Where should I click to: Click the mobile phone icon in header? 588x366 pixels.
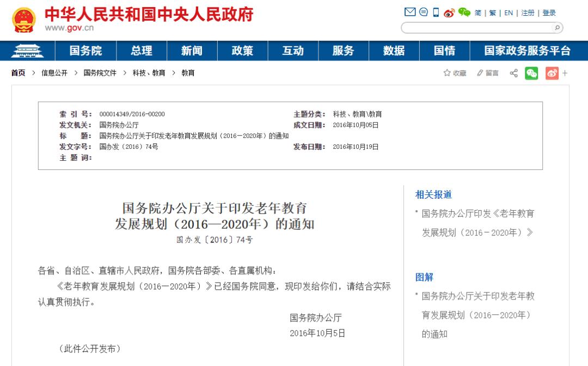[436, 13]
